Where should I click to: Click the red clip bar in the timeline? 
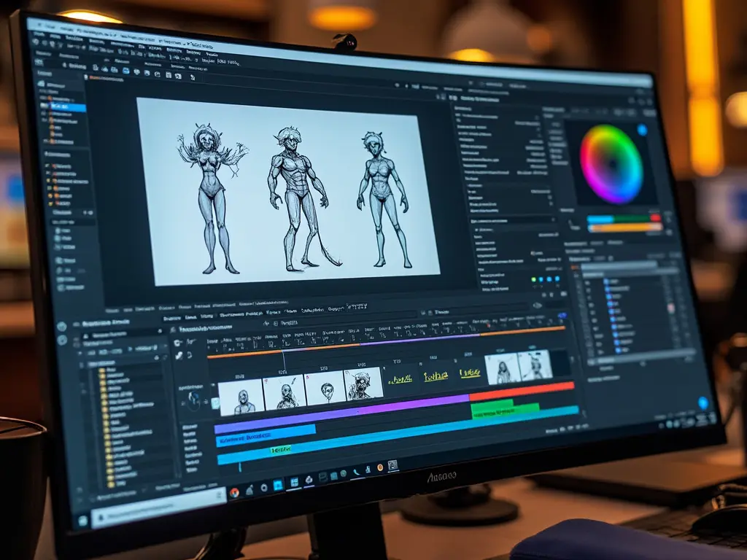point(521,391)
